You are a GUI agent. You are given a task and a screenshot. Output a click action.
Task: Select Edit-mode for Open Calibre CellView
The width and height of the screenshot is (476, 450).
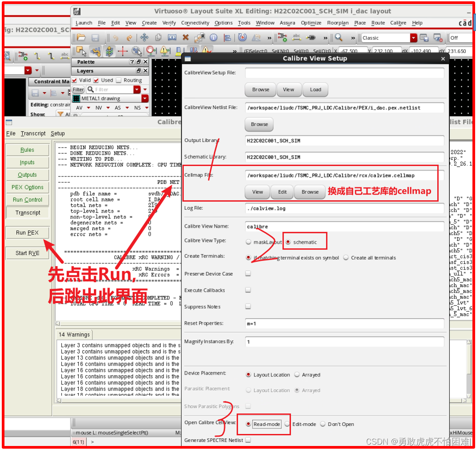[287, 424]
